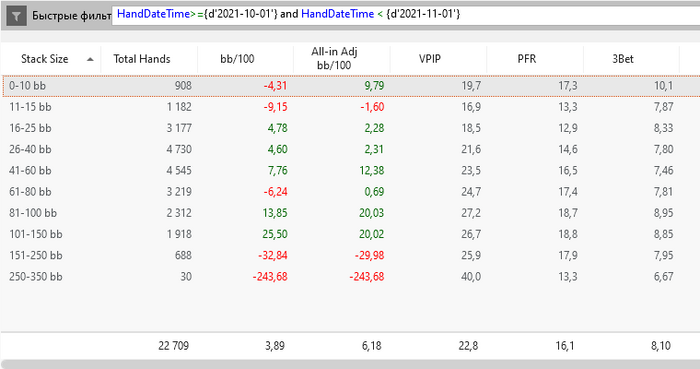
Task: Click total hands value 3 177
Action: [179, 128]
